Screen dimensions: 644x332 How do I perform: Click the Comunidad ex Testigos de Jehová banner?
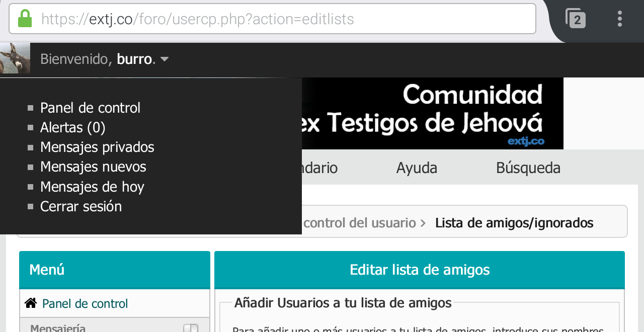point(433,113)
